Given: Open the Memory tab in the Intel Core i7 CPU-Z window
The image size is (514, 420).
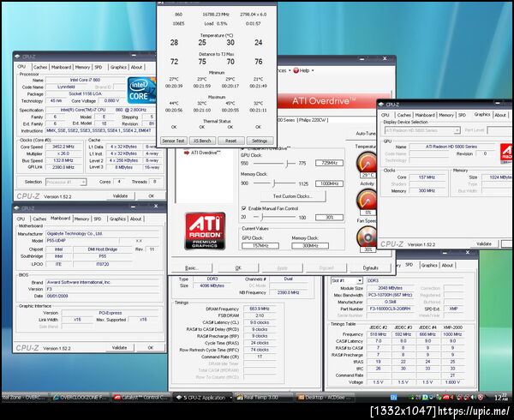Looking at the screenshot, I should [82, 67].
